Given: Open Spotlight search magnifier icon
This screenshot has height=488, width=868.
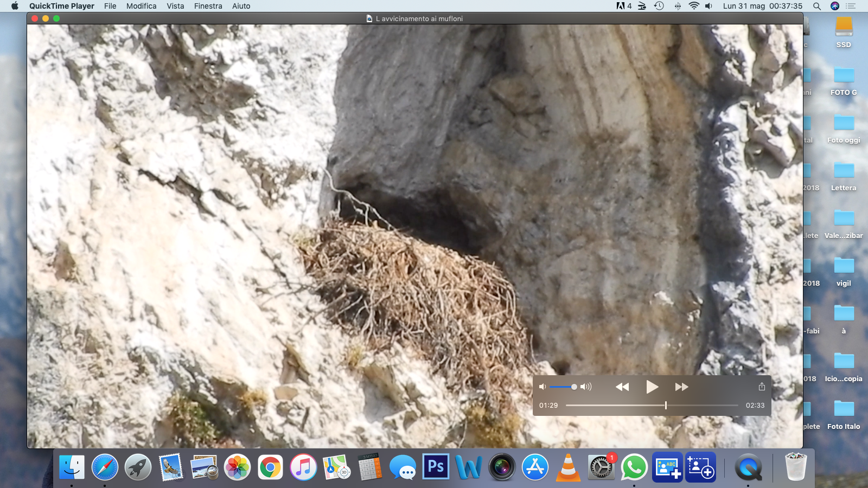Looking at the screenshot, I should coord(817,6).
